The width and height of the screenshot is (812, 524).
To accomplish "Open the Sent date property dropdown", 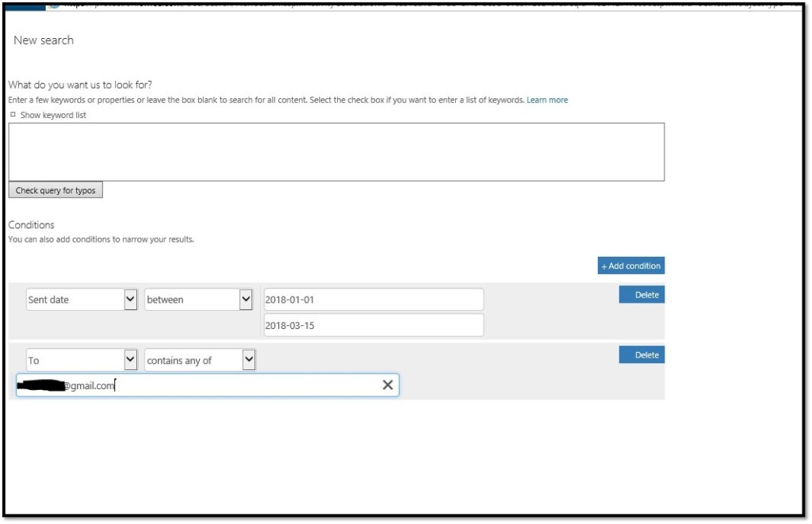I will [131, 300].
